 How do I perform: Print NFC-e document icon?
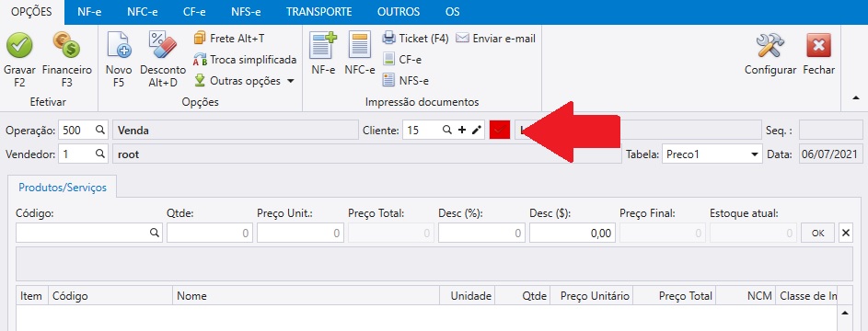tap(360, 45)
